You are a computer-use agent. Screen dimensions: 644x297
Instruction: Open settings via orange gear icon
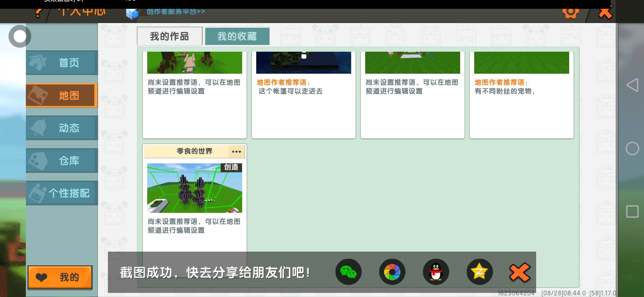(x=570, y=12)
